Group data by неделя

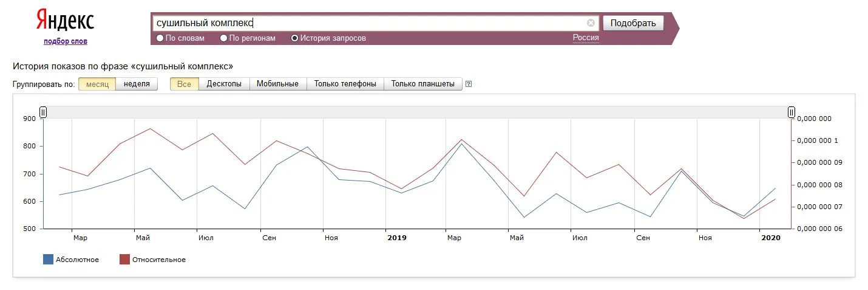point(137,84)
